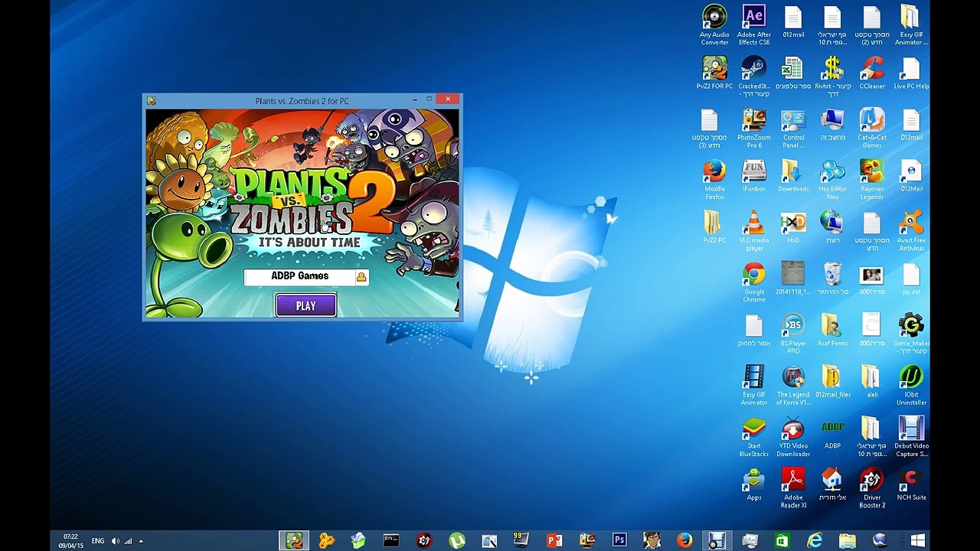
Task: Open the Rivhit shortcut icon
Action: click(832, 77)
